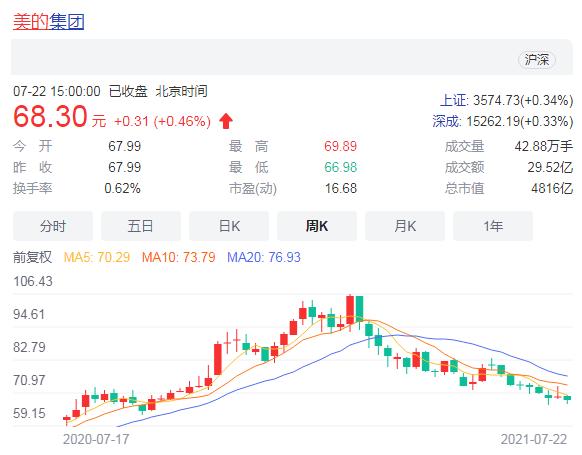Viewport: 582px width, 455px height.
Task: Select the 周K chart tab
Action: 317,226
